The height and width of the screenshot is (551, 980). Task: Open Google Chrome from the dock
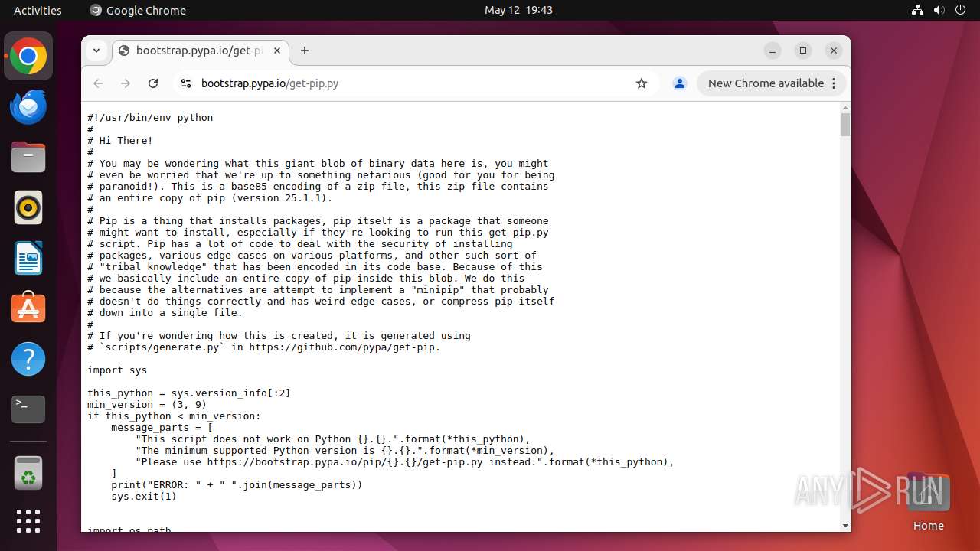pos(28,57)
